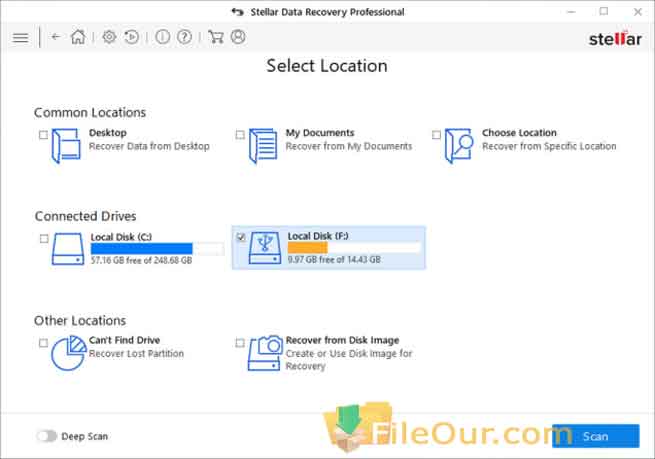Image resolution: width=655 pixels, height=459 pixels.
Task: Click 'Recover Lost Partition' text
Action: (x=136, y=353)
